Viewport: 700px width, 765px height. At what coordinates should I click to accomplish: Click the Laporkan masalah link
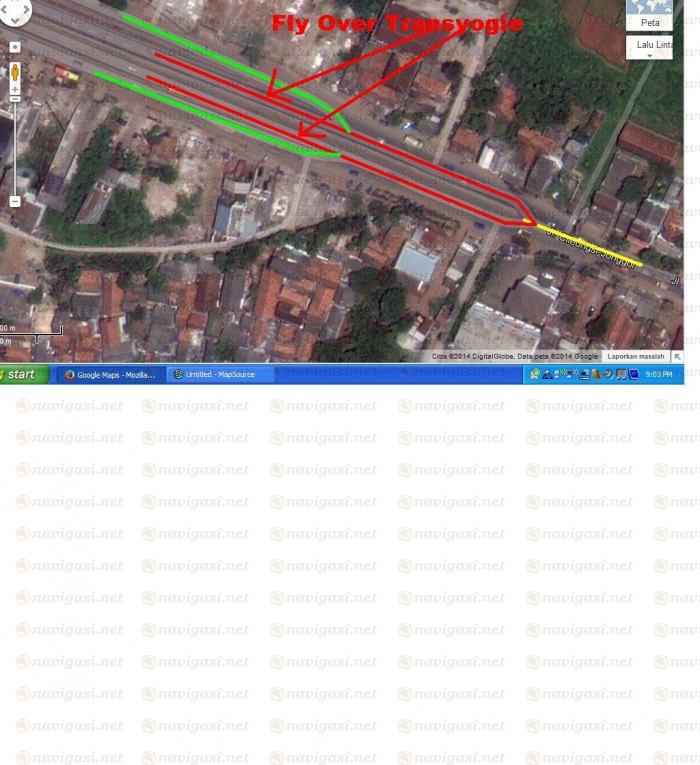point(637,355)
